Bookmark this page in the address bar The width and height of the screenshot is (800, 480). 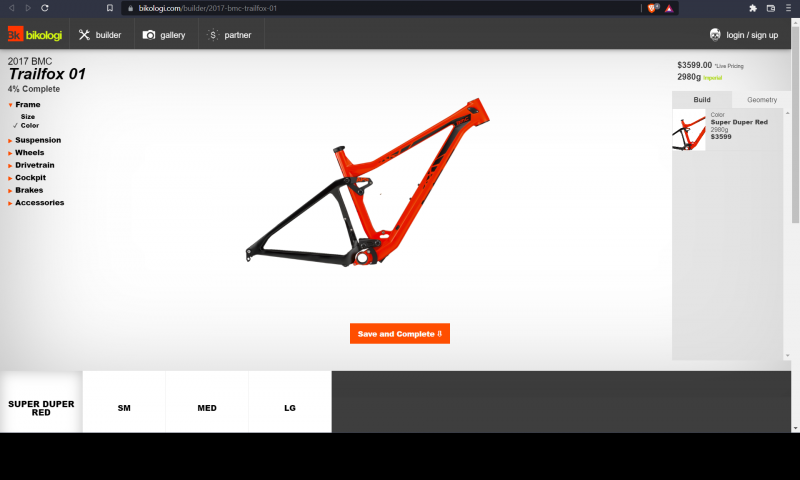tap(110, 8)
